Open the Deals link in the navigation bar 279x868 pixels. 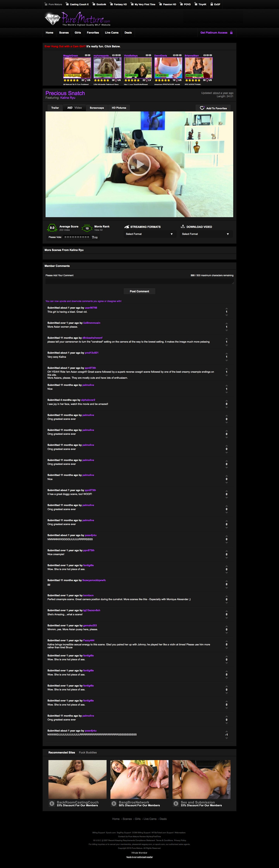pos(128,33)
